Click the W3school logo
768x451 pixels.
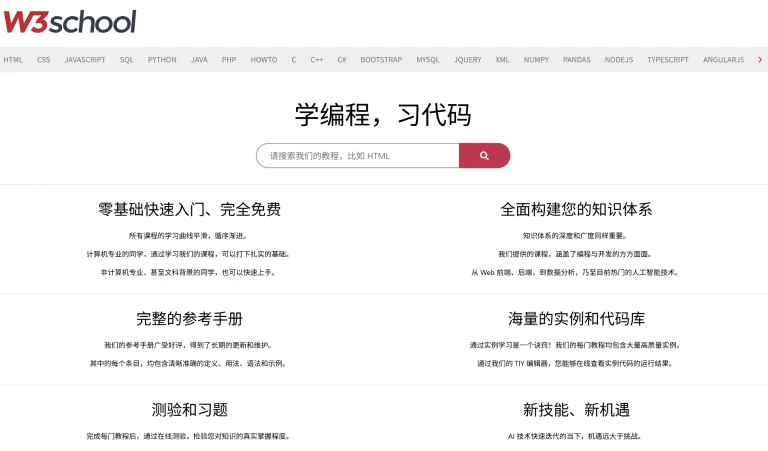tap(70, 22)
